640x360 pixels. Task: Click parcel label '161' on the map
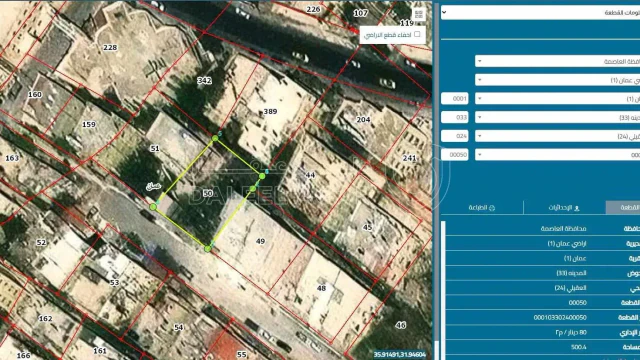(100, 351)
